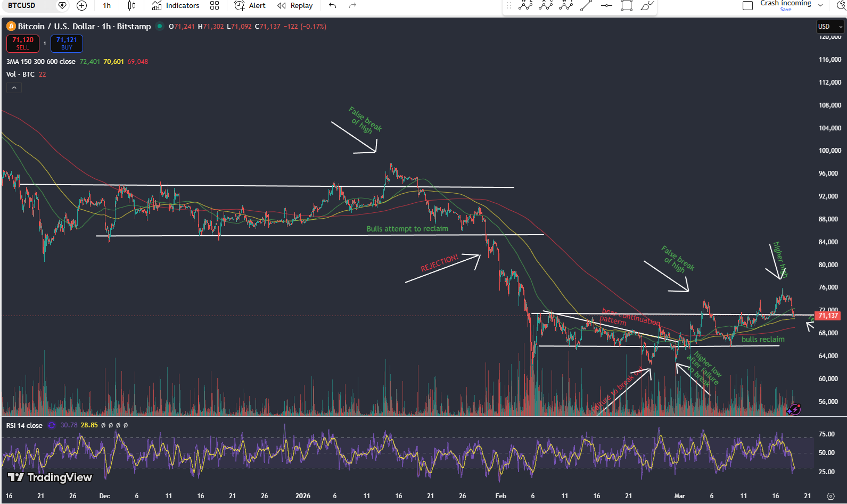This screenshot has height=504, width=847.
Task: Click the current price label 71,137
Action: (828, 316)
